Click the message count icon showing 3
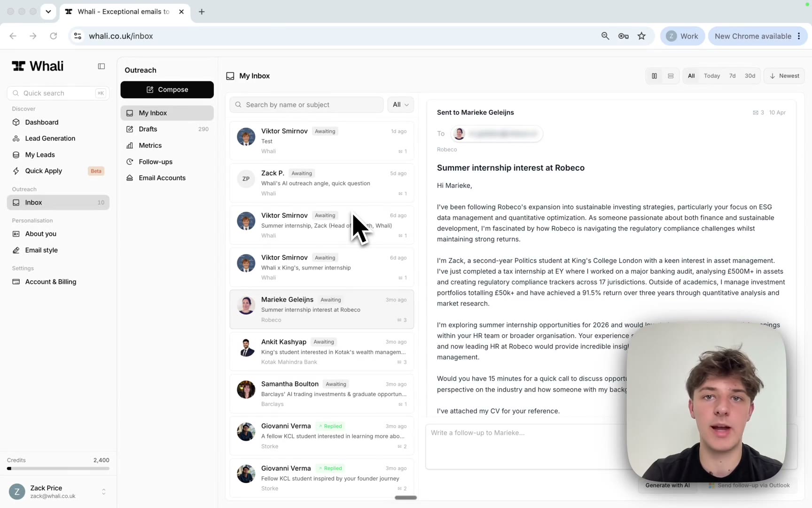 758,113
